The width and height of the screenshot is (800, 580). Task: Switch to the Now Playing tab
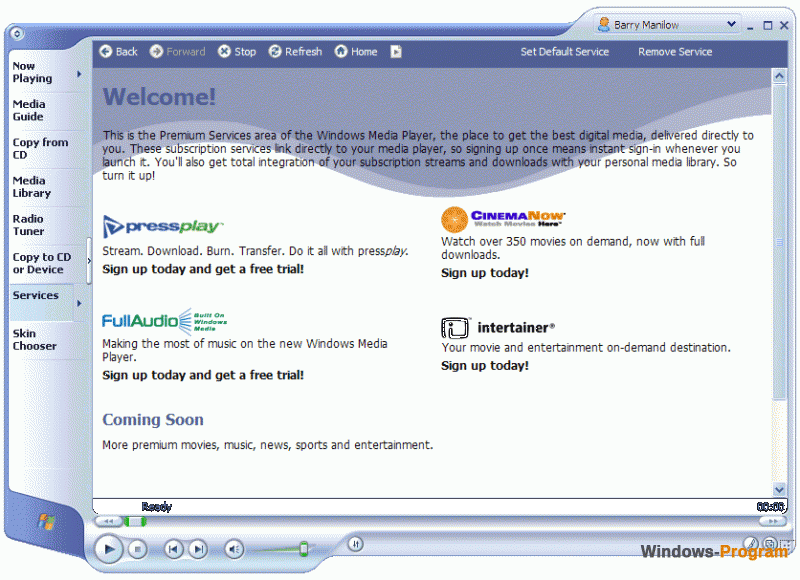[x=32, y=72]
